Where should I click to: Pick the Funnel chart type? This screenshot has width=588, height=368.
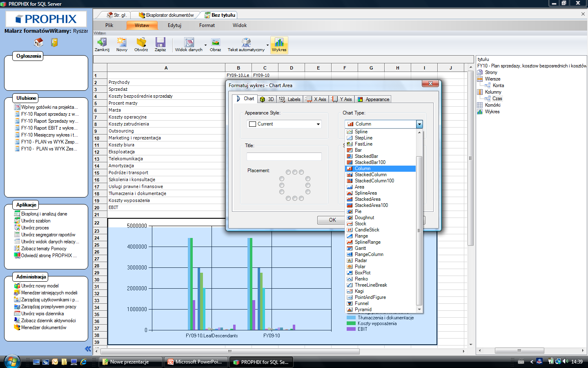[x=361, y=303]
